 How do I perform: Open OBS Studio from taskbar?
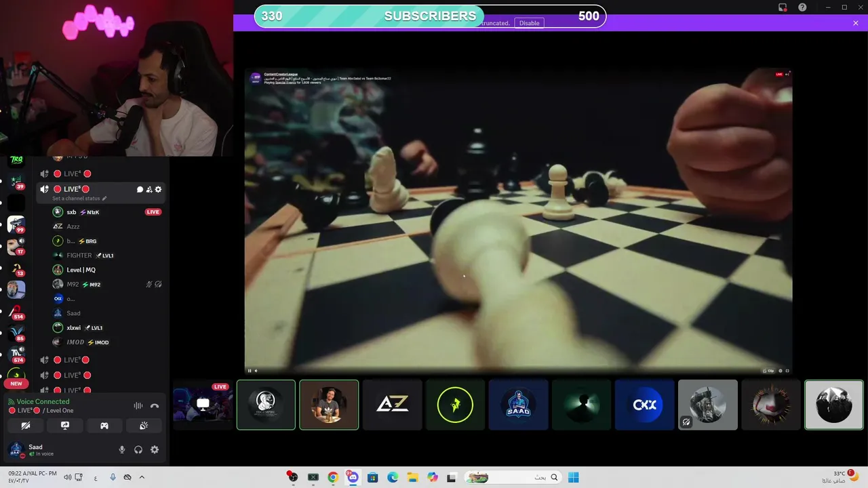(x=293, y=477)
